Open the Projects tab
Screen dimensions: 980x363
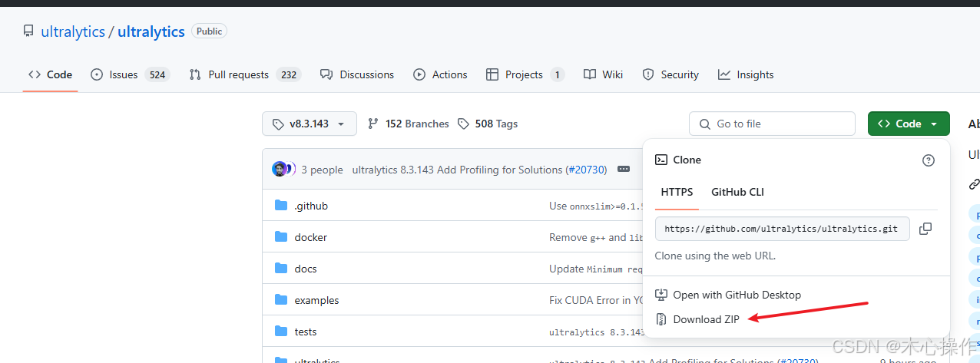[x=525, y=74]
